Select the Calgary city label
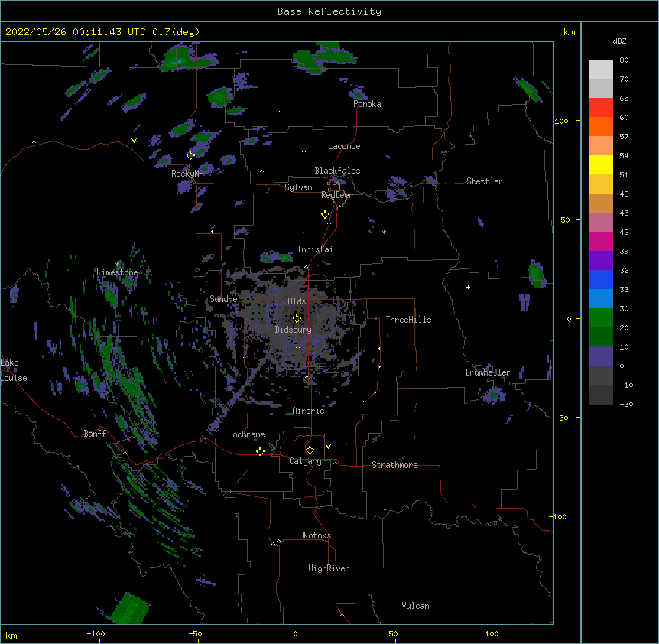 [305, 461]
